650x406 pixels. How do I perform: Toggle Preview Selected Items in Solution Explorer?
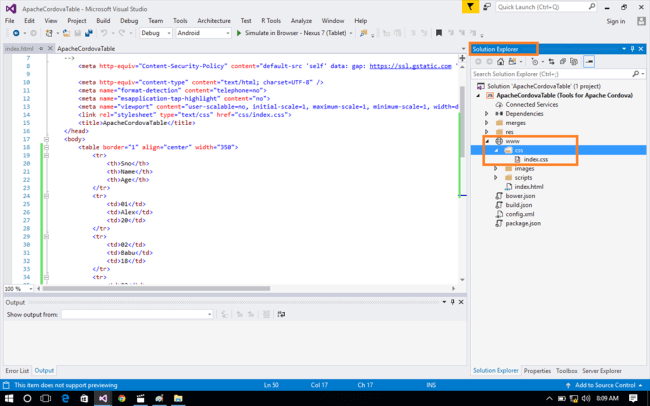tap(589, 62)
